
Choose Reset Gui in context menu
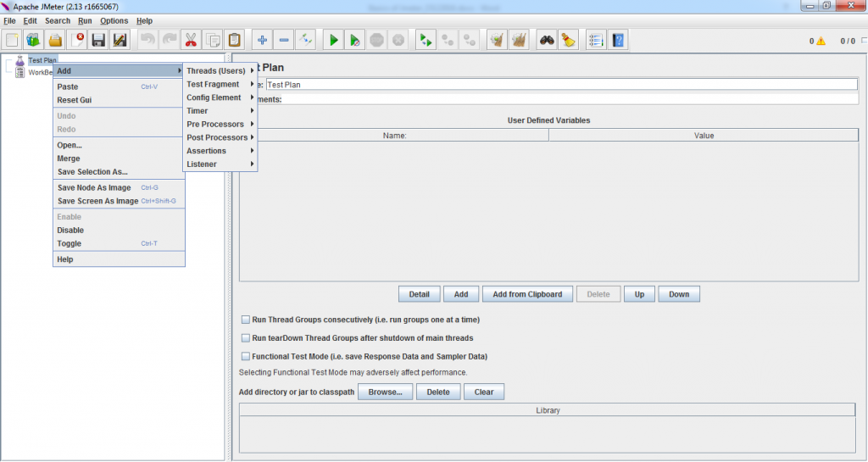click(x=119, y=100)
